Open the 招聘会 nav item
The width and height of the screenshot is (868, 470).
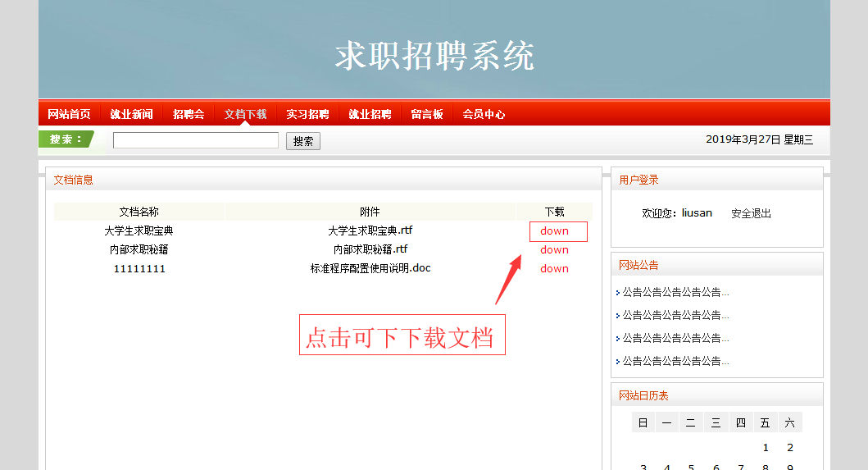click(x=189, y=114)
